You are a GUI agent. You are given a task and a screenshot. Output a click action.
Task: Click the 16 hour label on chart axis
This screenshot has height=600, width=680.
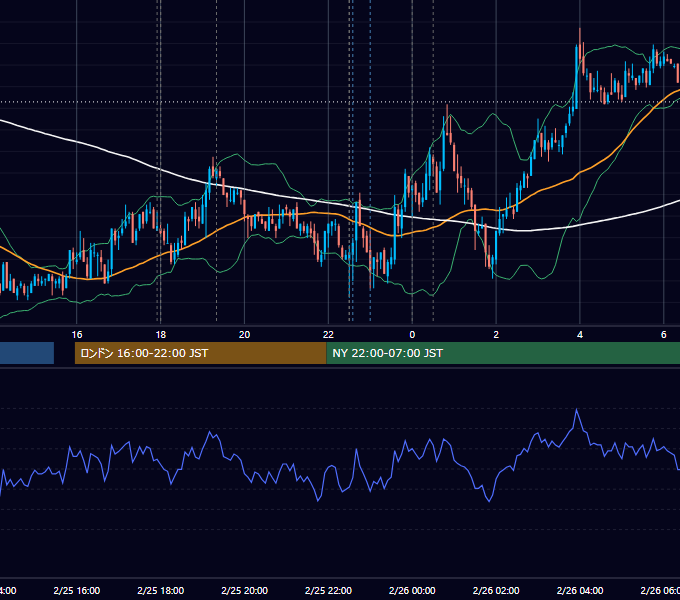77,335
